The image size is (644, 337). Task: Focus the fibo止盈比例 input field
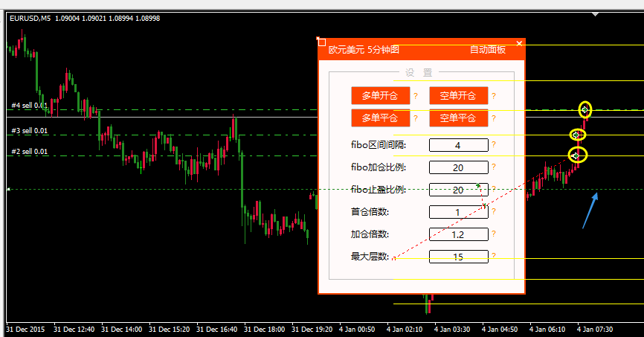tap(458, 190)
